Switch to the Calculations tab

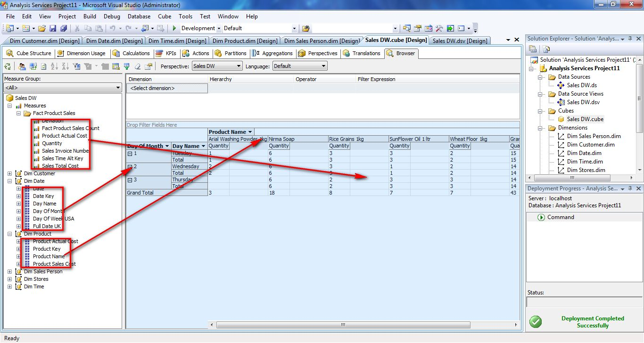pyautogui.click(x=131, y=53)
